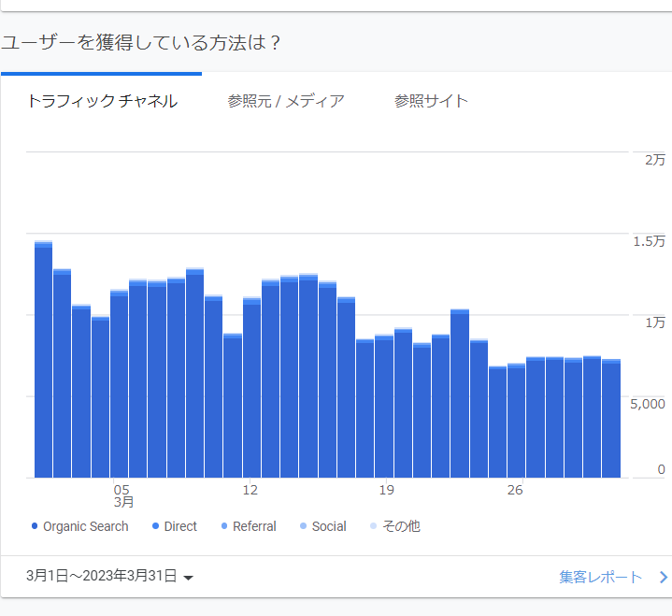Image resolution: width=672 pixels, height=616 pixels.
Task: Click the chevron arrow next to 集客レポート
Action: [664, 577]
